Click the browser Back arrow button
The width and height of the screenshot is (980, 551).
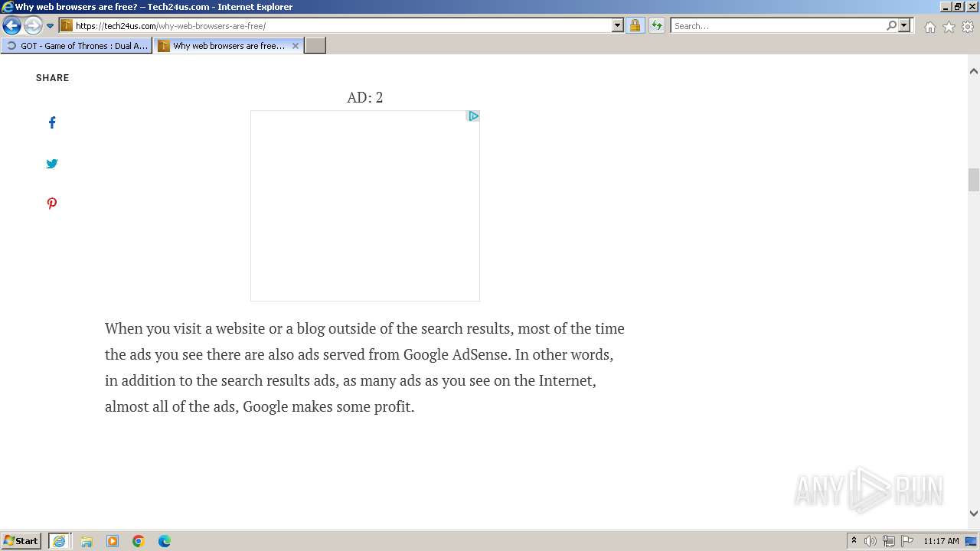click(11, 26)
